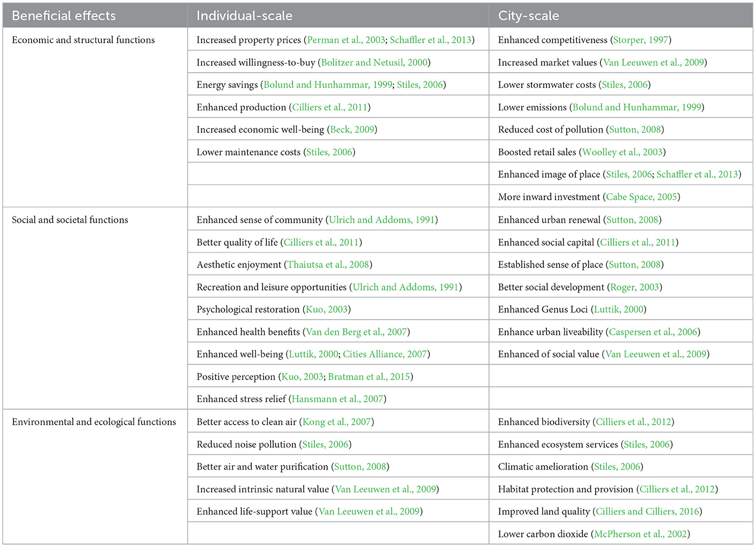Follow the Cities Alliance, 2007 citation

point(385,355)
